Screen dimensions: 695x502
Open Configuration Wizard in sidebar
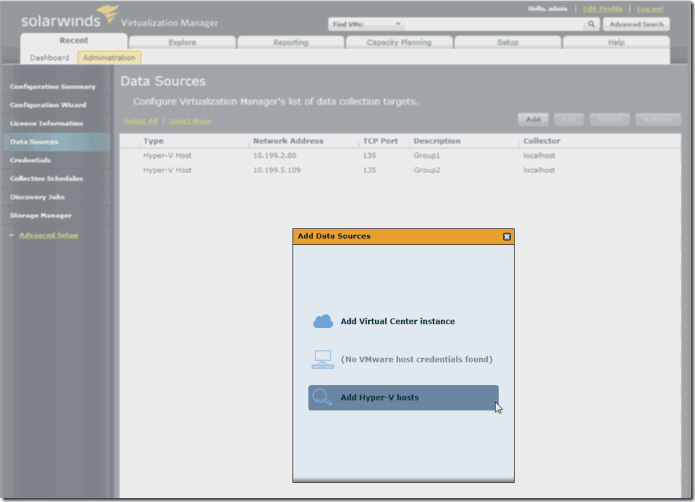(x=48, y=105)
